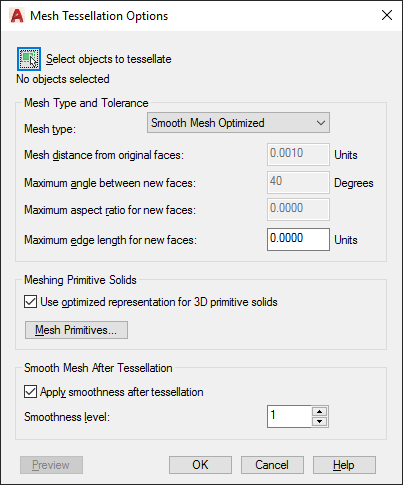The image size is (403, 485).
Task: Click the Mesh distance from original faces field
Action: click(x=298, y=154)
